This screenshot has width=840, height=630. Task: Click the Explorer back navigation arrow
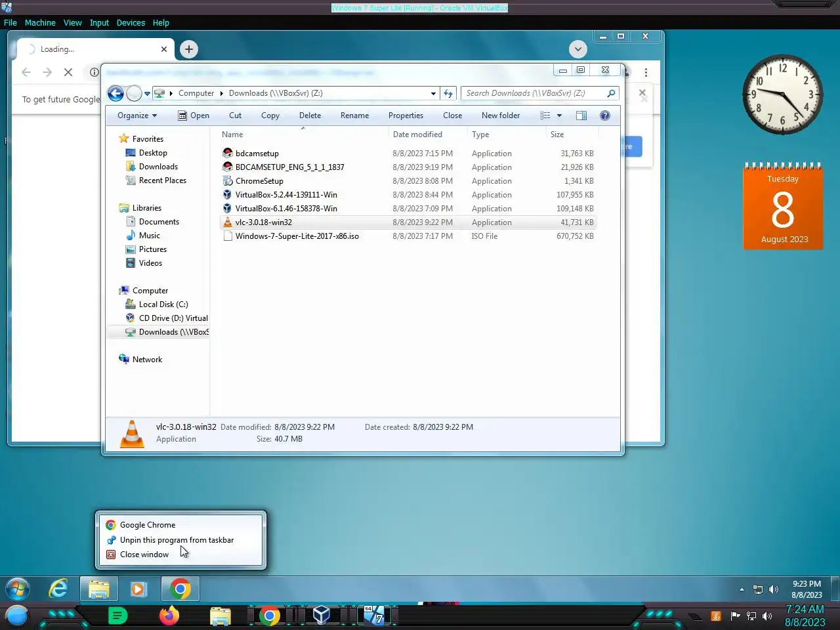click(x=115, y=93)
